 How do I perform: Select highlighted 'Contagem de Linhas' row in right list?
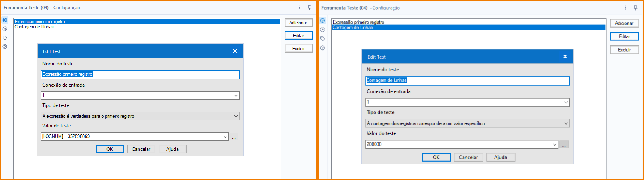tap(469, 28)
